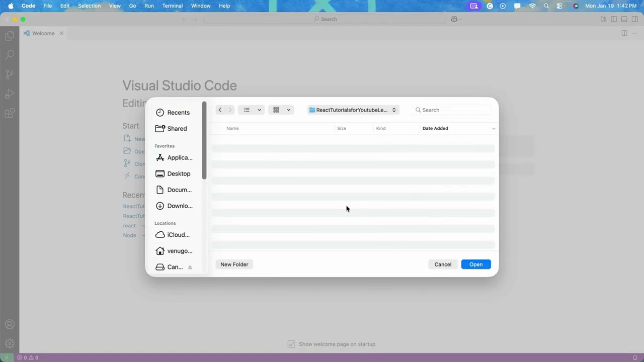Go forward in the file dialog
This screenshot has height=362, width=644.
(x=230, y=110)
